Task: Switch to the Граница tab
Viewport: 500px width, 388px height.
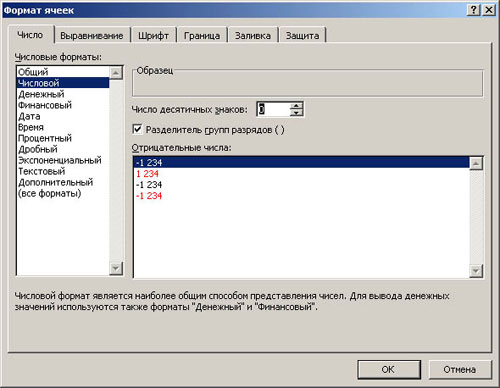Action: pos(202,36)
